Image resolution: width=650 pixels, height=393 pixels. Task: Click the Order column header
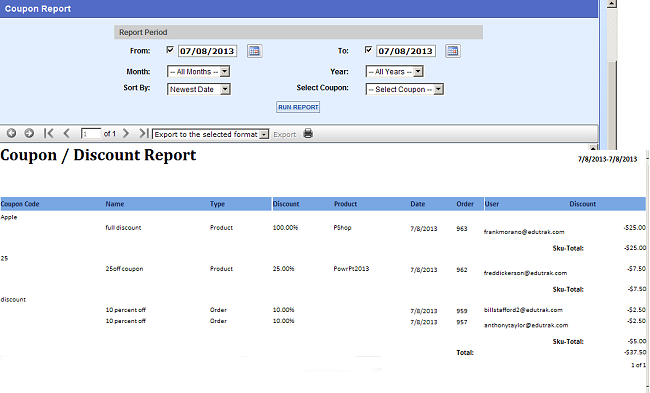click(x=465, y=204)
